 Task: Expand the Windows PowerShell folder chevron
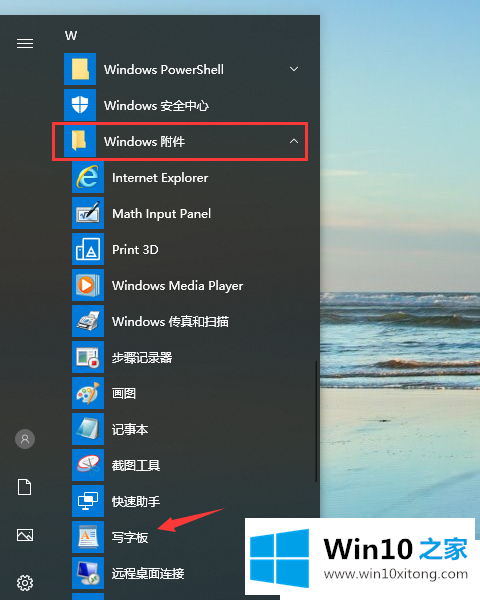tap(294, 69)
